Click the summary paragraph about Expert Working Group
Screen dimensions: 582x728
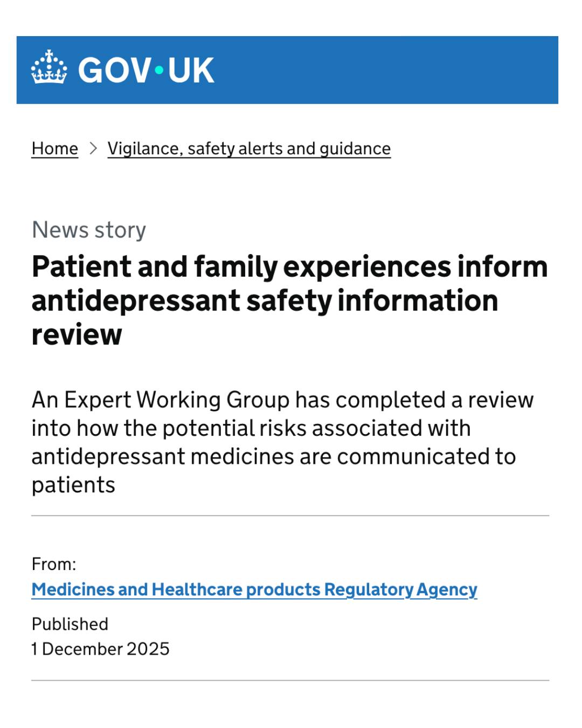point(283,442)
